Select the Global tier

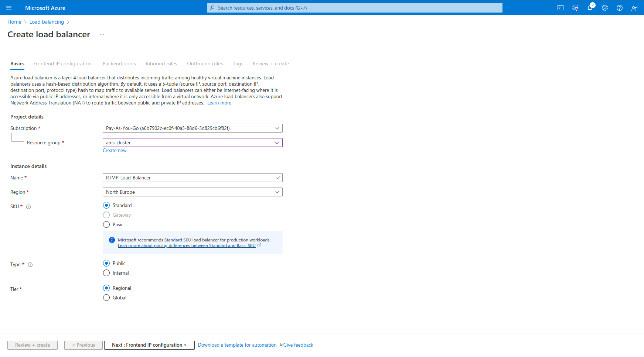[x=106, y=298]
